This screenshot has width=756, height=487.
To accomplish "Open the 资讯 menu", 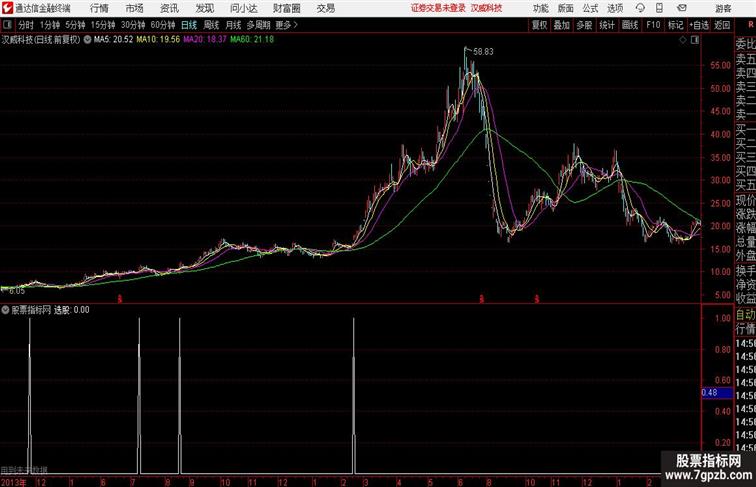I will click(169, 8).
